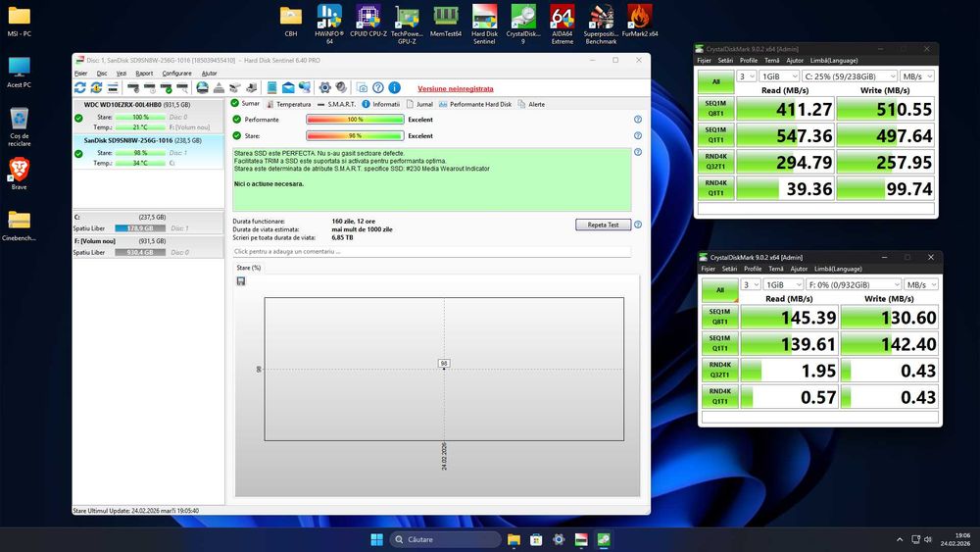Image resolution: width=980 pixels, height=552 pixels.
Task: Click the comment field 'Click pentru a adauga un comentariu'
Action: coord(431,251)
